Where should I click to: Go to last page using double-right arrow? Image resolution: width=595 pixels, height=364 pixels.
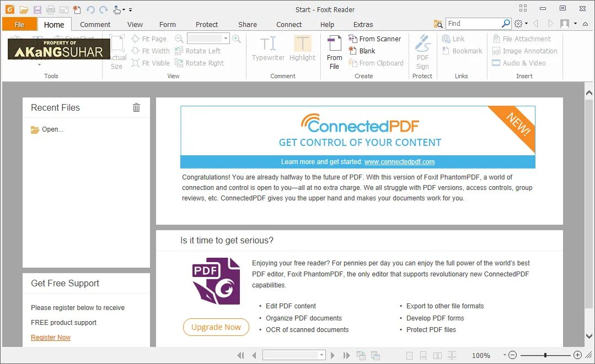click(x=346, y=355)
